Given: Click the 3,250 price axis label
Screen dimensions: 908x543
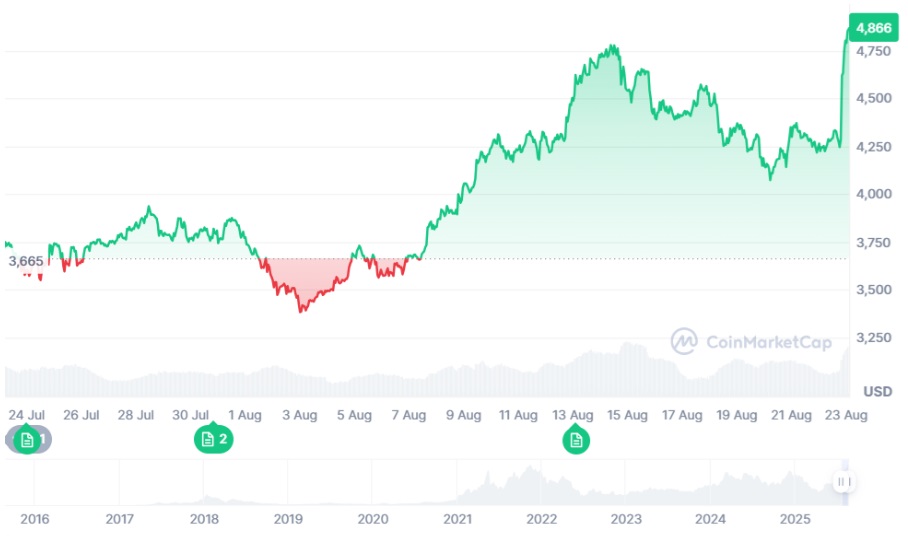Looking at the screenshot, I should tap(874, 337).
